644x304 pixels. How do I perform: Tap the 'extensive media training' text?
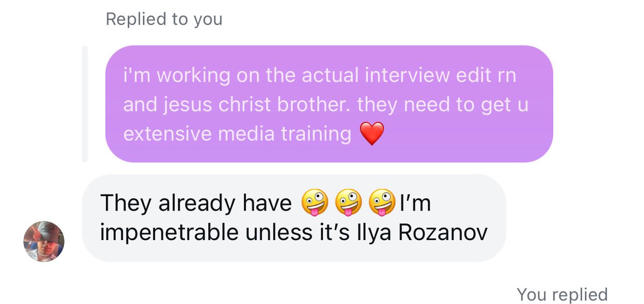tap(237, 134)
